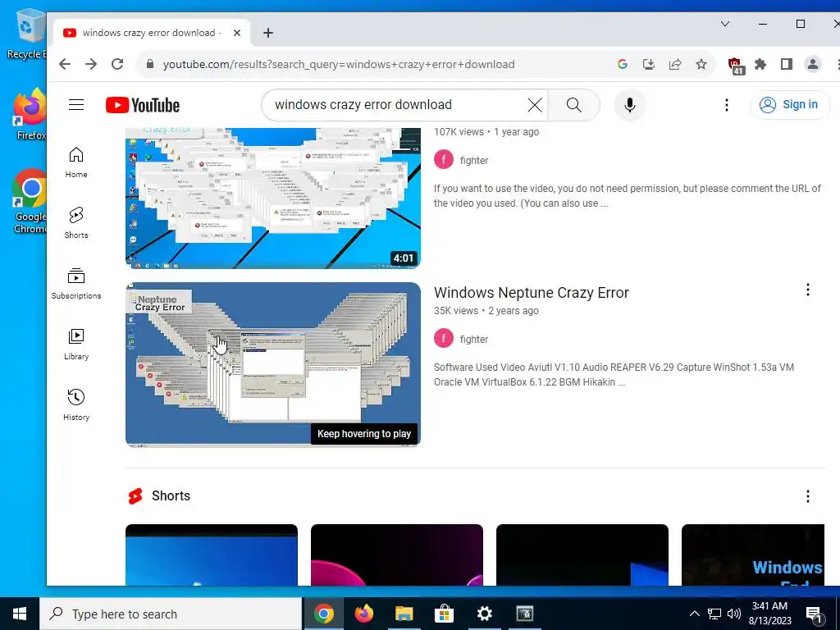840x630 pixels.
Task: Open the Chrome Extensions puzzle menu
Action: 760,64
